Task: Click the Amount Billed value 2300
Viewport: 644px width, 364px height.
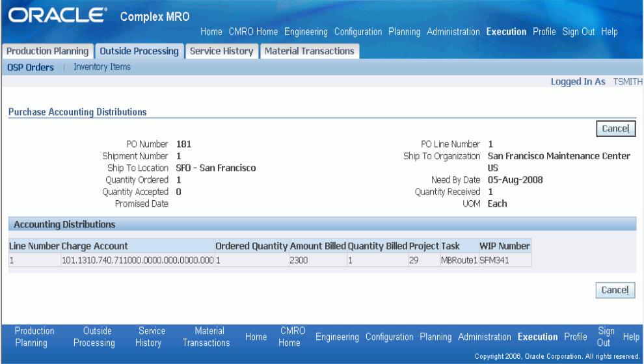Action: (x=299, y=260)
